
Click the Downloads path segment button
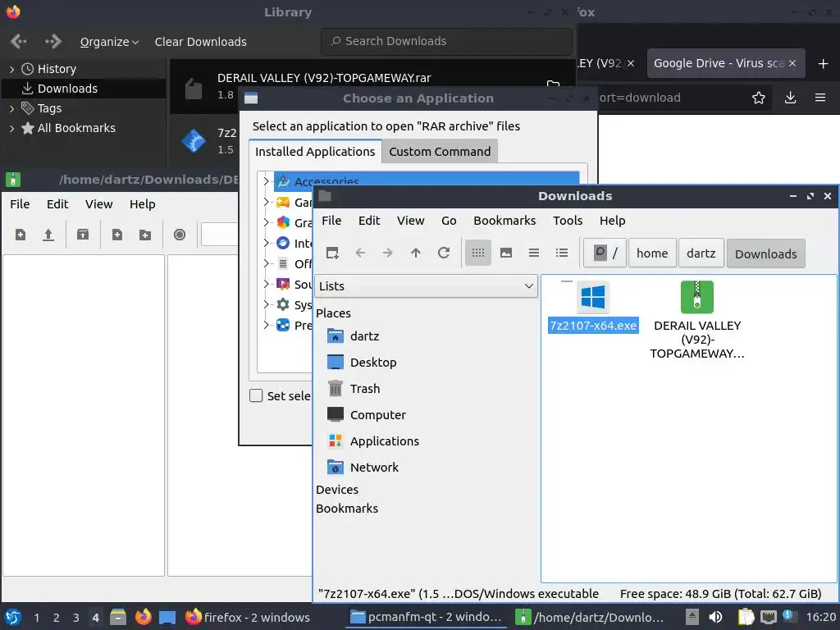[x=765, y=253]
